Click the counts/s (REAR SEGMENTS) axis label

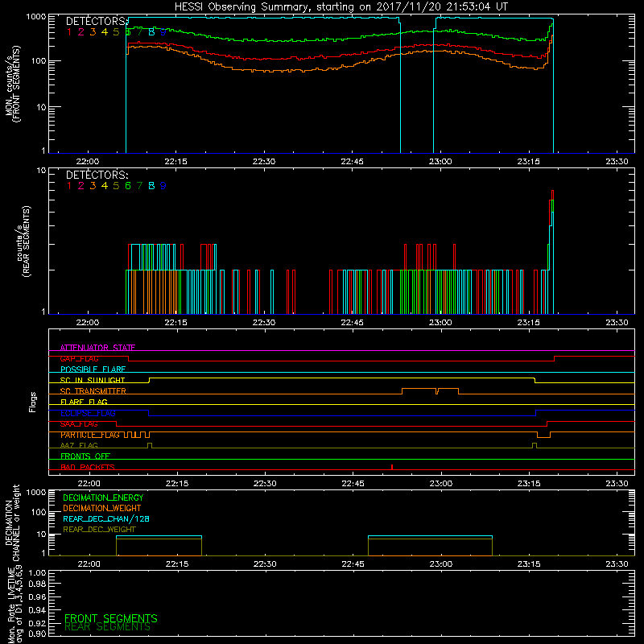(23, 242)
